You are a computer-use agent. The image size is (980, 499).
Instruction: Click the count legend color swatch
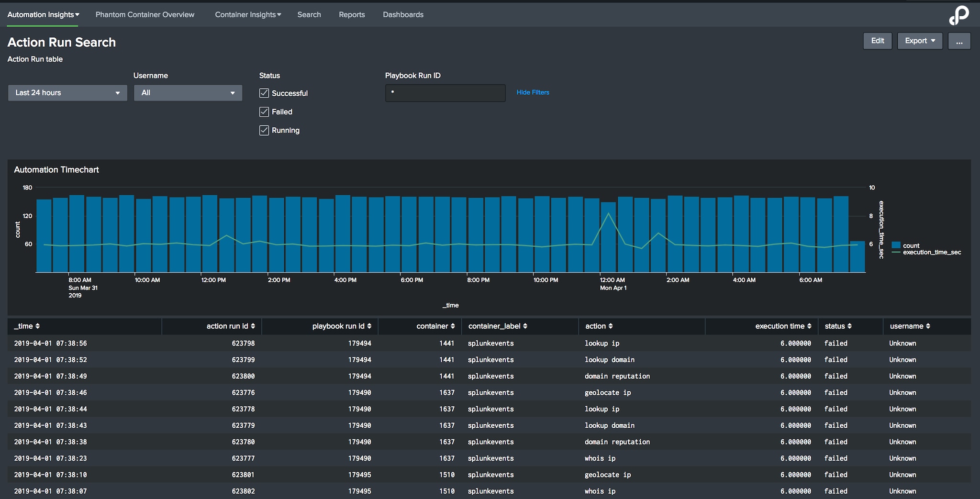pyautogui.click(x=896, y=245)
